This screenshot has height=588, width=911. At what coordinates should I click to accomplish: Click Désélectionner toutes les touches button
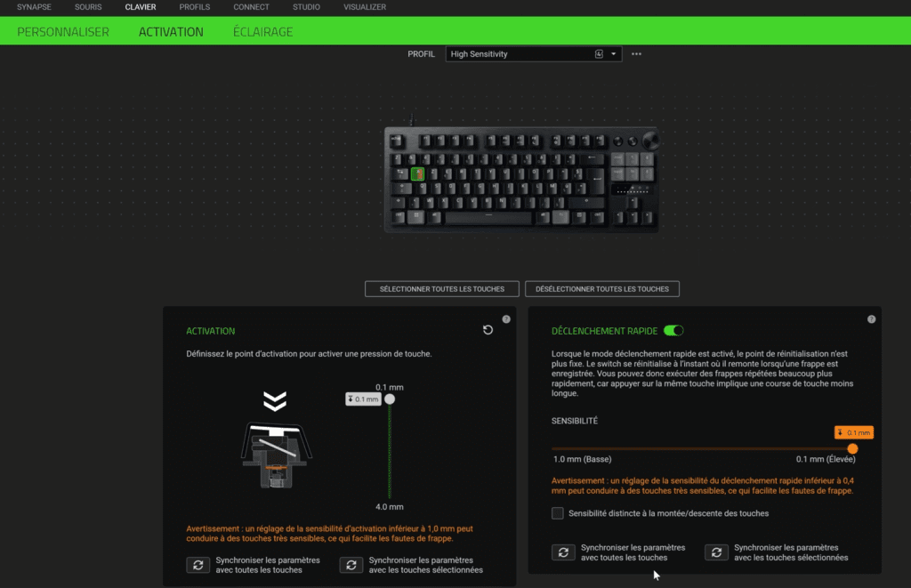point(602,289)
